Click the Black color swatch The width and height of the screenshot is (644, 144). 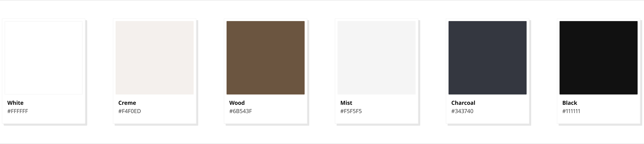click(599, 58)
